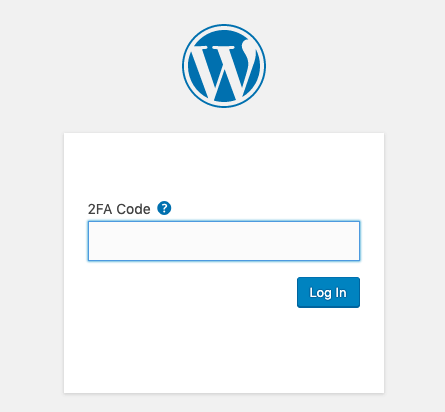Click the "2FA Code" field label
The width and height of the screenshot is (445, 412).
point(119,209)
